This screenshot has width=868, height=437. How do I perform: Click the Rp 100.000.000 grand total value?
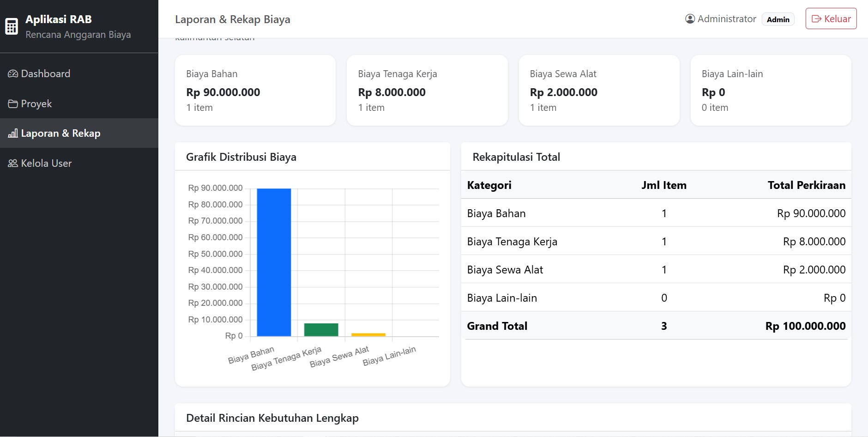coord(806,326)
